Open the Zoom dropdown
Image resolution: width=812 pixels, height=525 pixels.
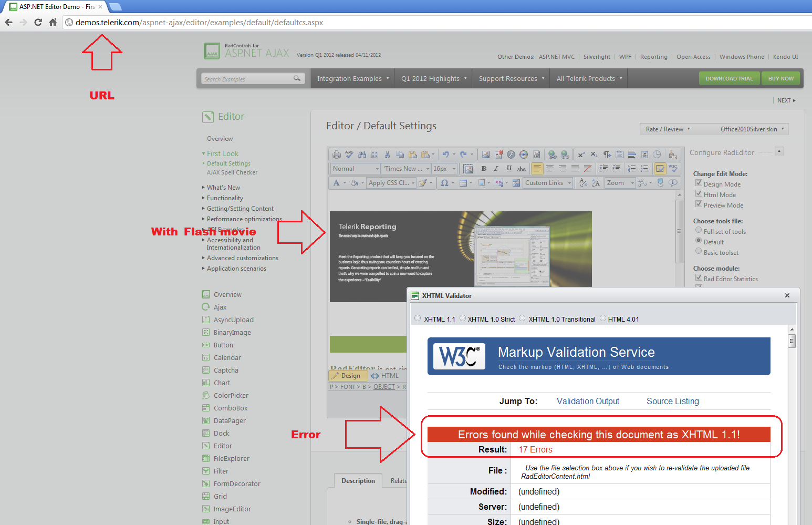(620, 183)
